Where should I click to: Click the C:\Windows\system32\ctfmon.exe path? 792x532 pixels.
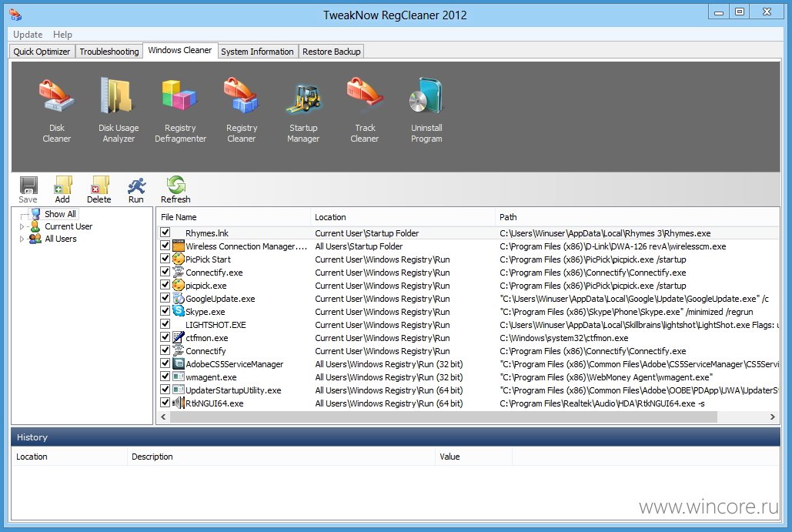564,338
